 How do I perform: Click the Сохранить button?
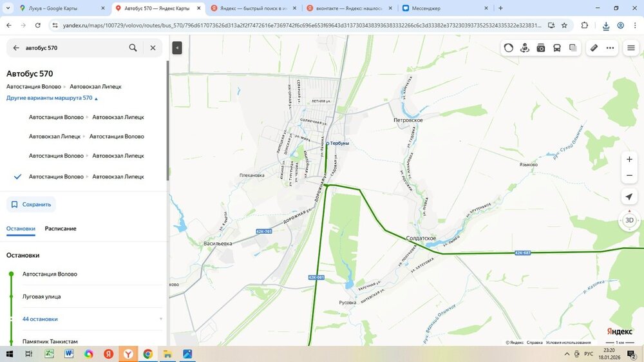pyautogui.click(x=31, y=204)
